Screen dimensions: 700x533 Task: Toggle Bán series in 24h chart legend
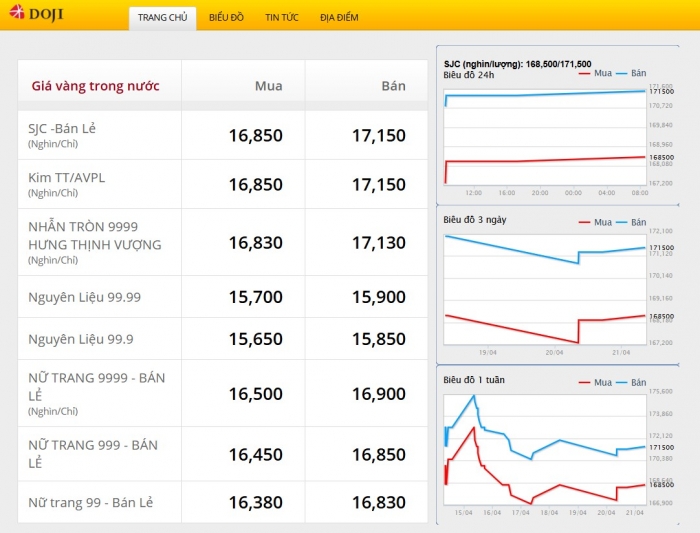coord(632,74)
